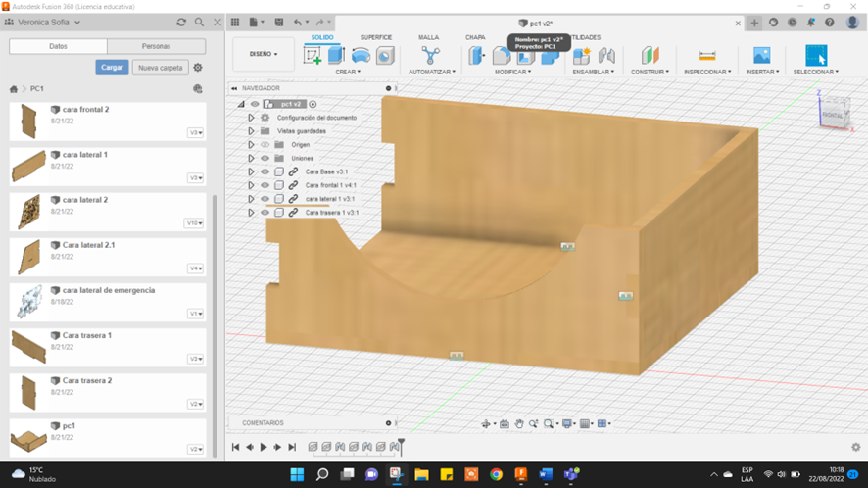Open the notifications bell icon
The height and width of the screenshot is (488, 868).
811,23
